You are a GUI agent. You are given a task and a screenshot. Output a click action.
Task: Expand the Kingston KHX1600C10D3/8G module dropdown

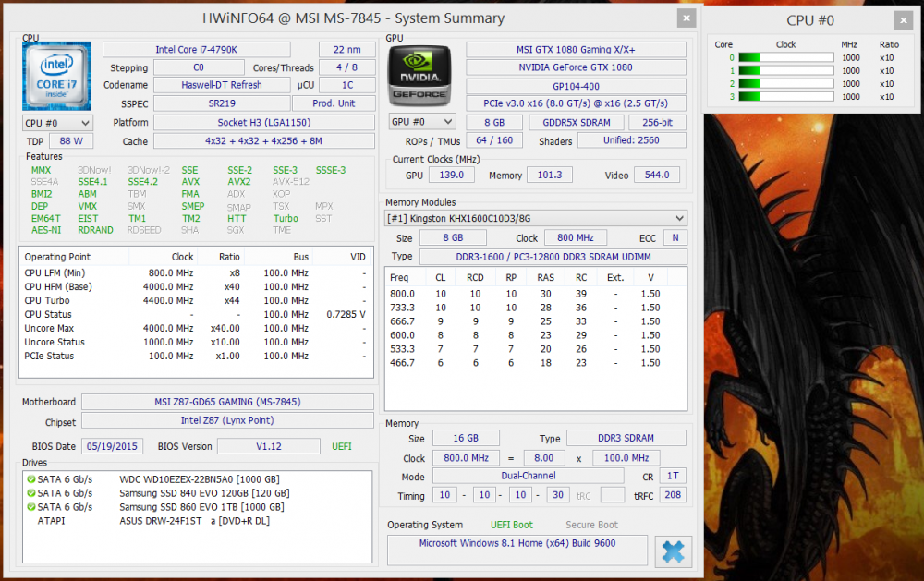click(536, 218)
